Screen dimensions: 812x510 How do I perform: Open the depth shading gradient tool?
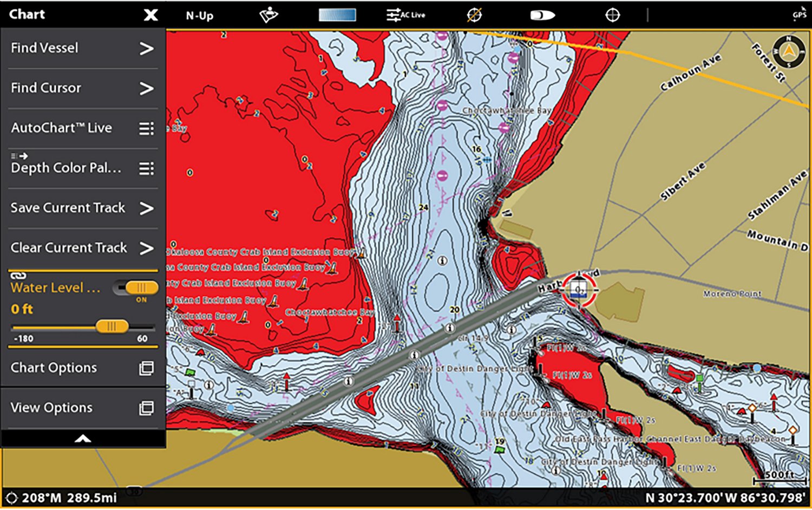coord(337,15)
